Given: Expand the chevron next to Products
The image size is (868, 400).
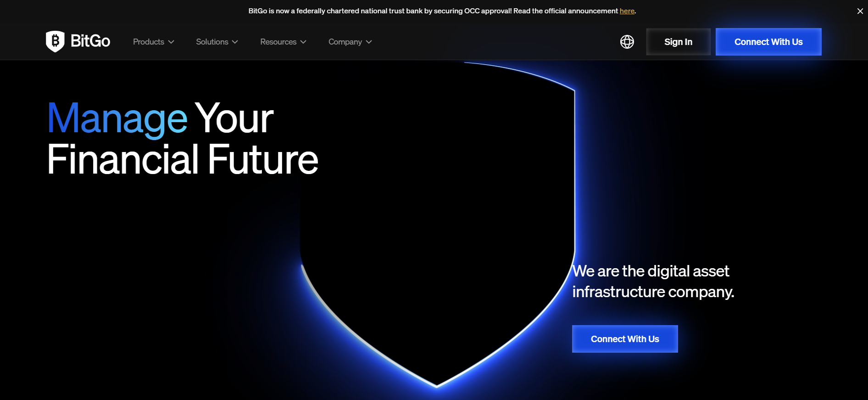Looking at the screenshot, I should 171,42.
